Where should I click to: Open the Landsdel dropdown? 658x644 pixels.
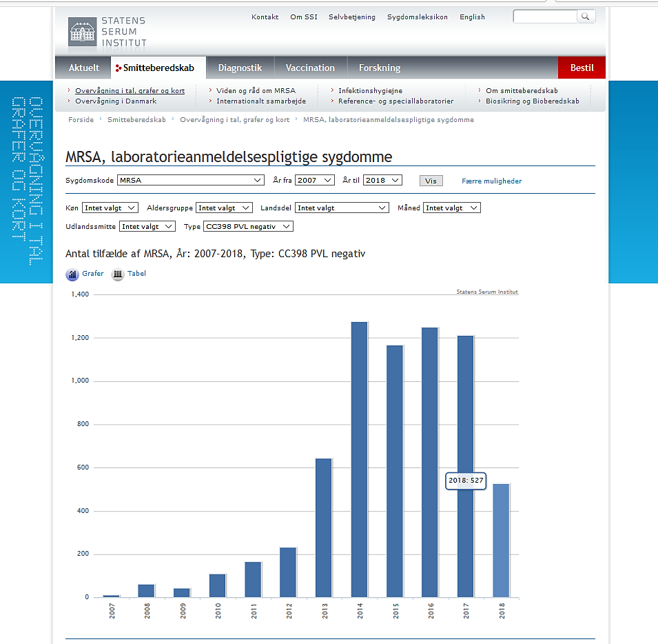click(342, 208)
